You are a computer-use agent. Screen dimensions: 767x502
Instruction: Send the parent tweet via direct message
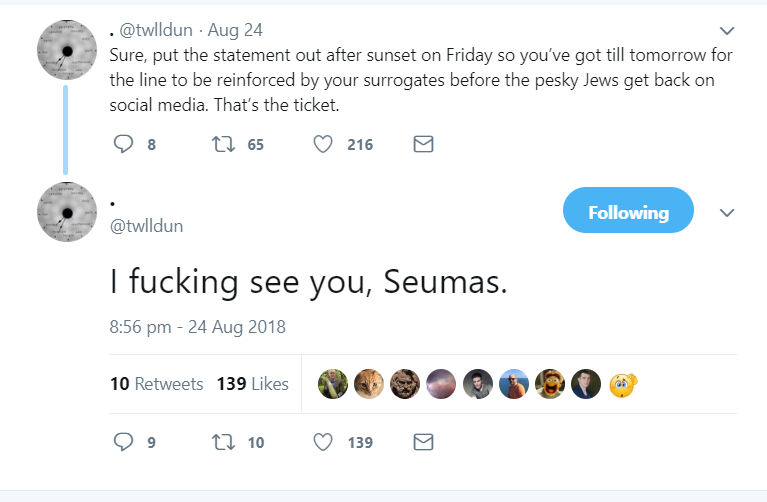point(423,145)
